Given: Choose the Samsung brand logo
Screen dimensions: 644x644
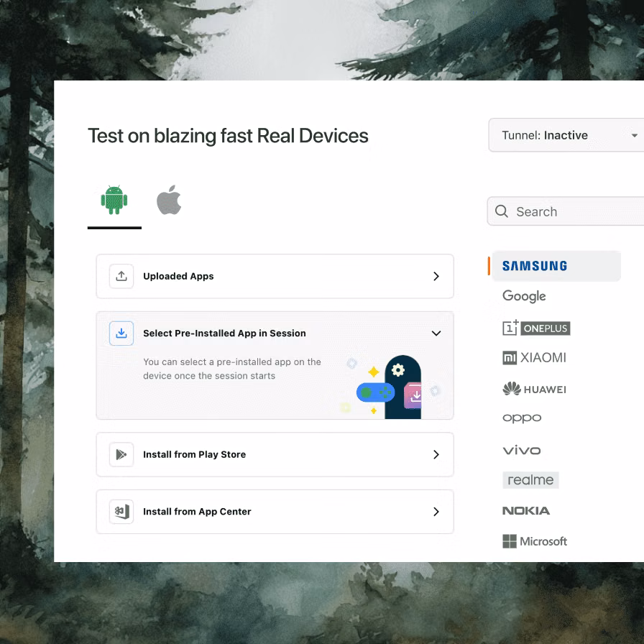Looking at the screenshot, I should (535, 266).
